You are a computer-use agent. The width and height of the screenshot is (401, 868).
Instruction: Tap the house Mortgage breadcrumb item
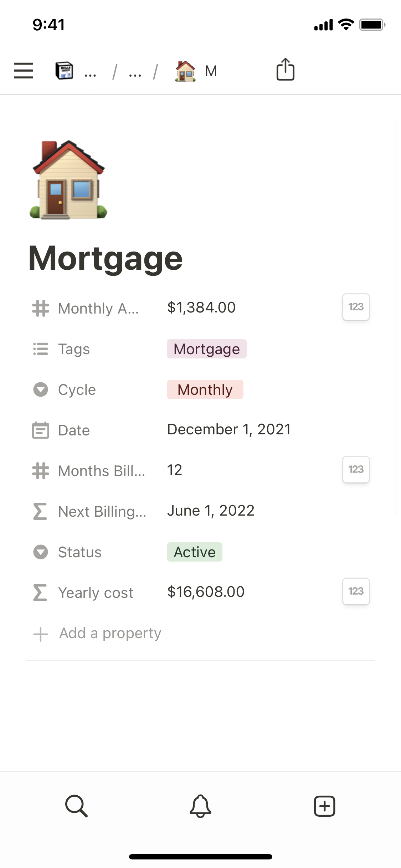coord(196,71)
